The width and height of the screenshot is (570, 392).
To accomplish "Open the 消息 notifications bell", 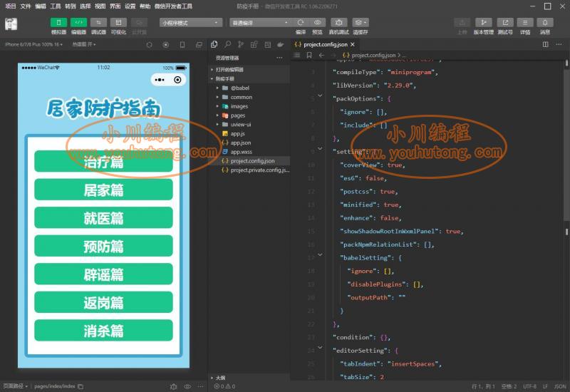I will [x=545, y=23].
